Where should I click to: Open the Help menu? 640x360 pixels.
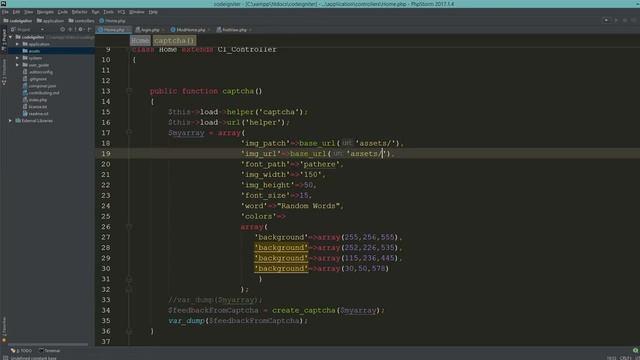pos(153,12)
